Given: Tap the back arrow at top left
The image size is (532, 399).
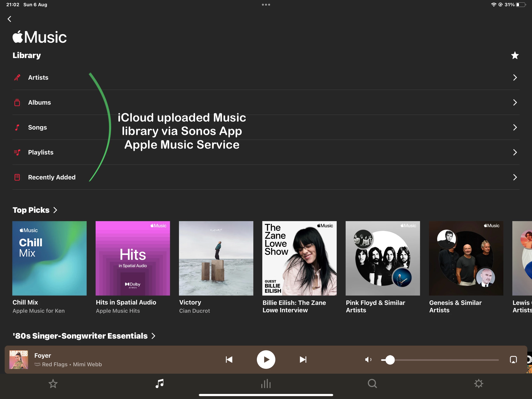Looking at the screenshot, I should point(9,19).
